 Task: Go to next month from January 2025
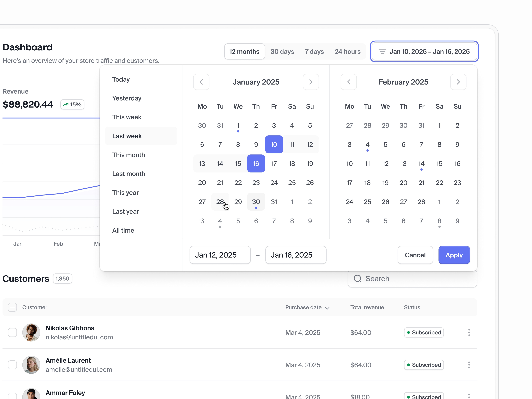311,82
